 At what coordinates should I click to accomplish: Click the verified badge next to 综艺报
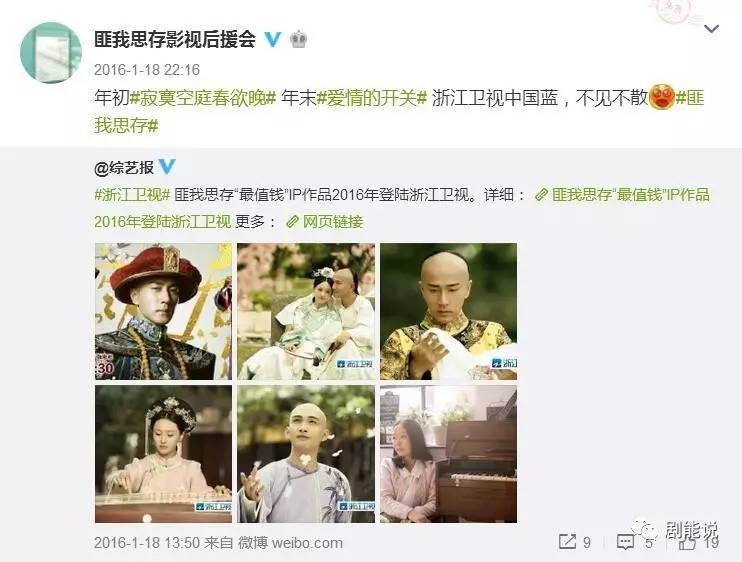(x=167, y=167)
